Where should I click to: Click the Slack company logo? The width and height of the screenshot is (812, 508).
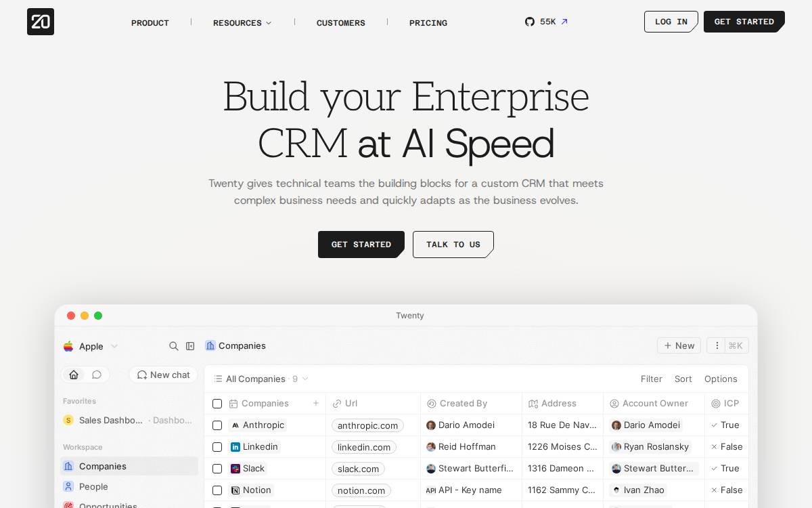[x=235, y=469]
